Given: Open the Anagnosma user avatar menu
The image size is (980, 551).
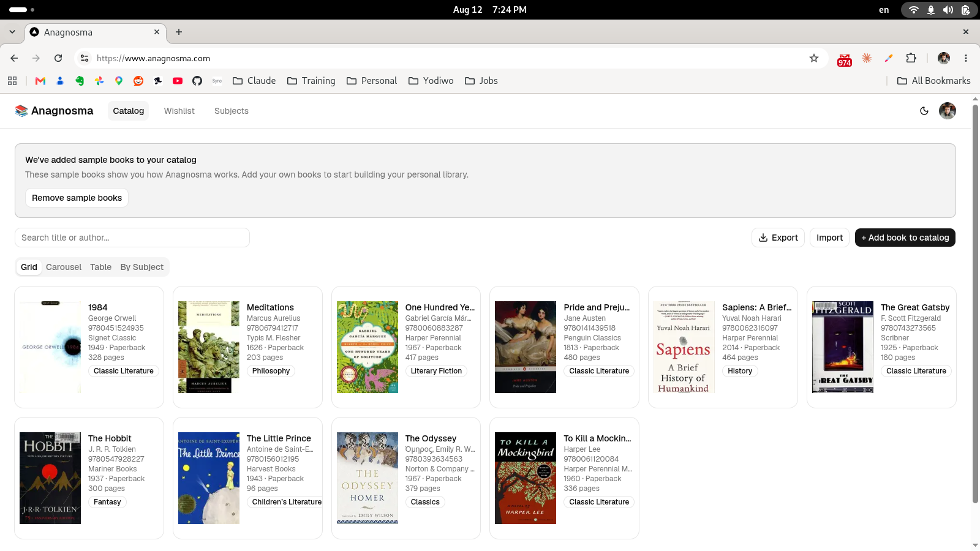Looking at the screenshot, I should [948, 111].
